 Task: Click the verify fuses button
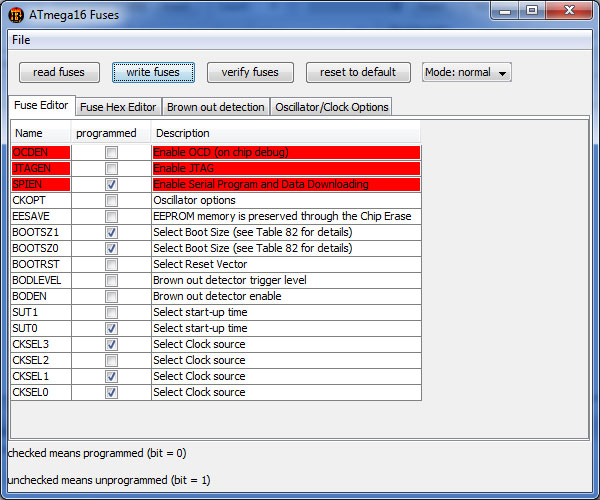250,72
